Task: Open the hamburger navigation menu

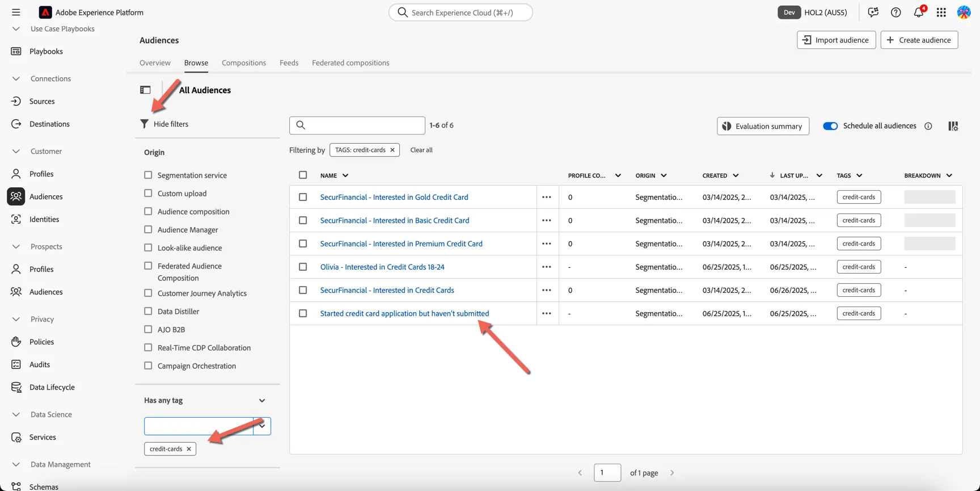Action: [x=16, y=12]
